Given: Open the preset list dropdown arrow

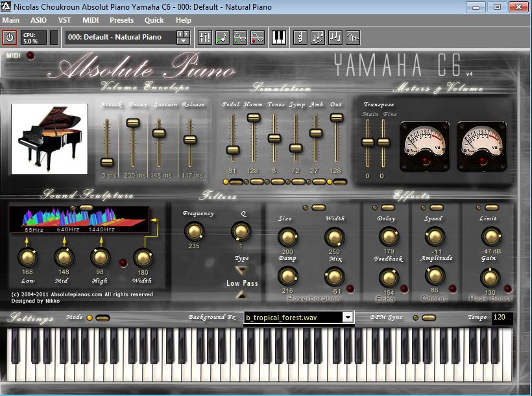Looking at the screenshot, I should pos(183,41).
